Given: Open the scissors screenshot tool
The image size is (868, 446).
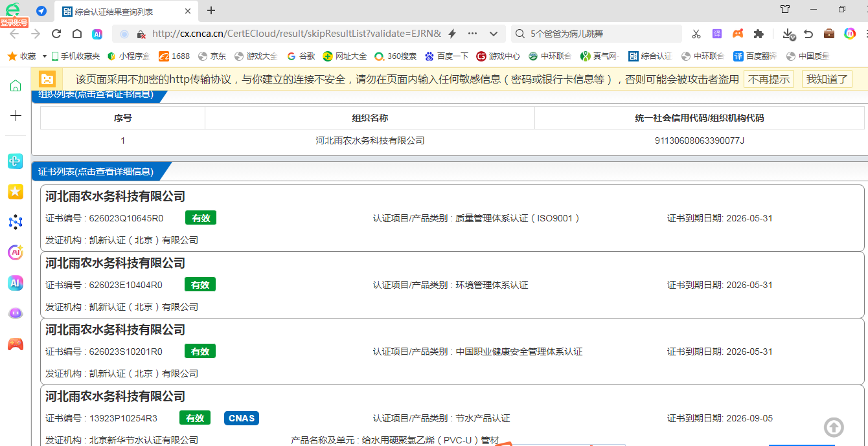Looking at the screenshot, I should coord(696,34).
